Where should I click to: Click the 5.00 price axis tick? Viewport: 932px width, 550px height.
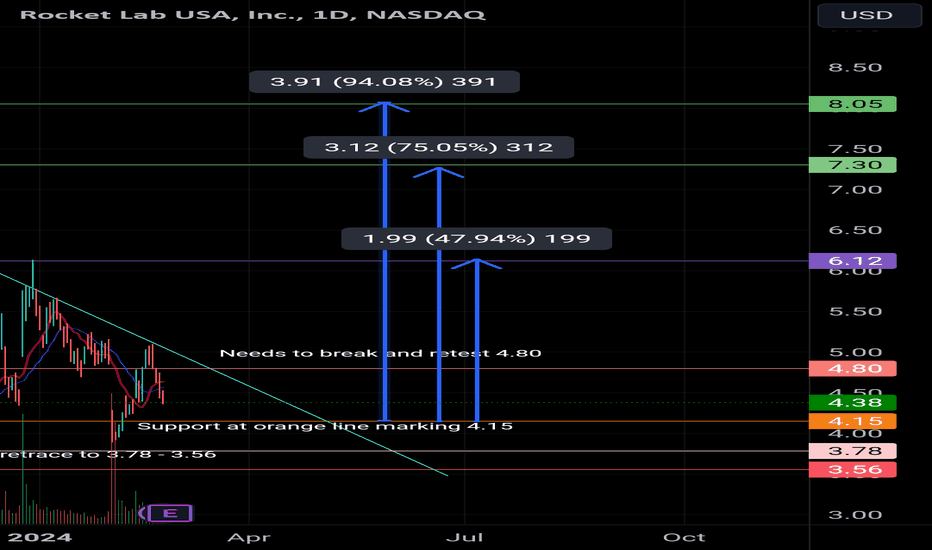click(x=855, y=352)
